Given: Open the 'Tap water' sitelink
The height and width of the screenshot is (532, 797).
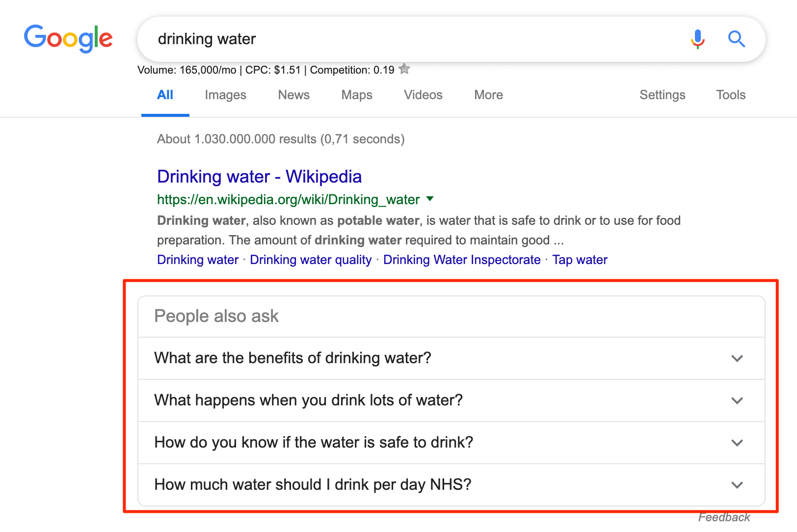Looking at the screenshot, I should pyautogui.click(x=580, y=260).
